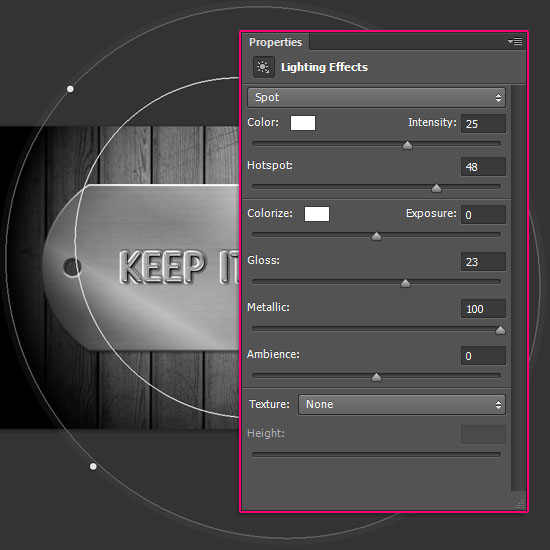Click the "Texture:" label
The image size is (550, 550).
point(269,404)
